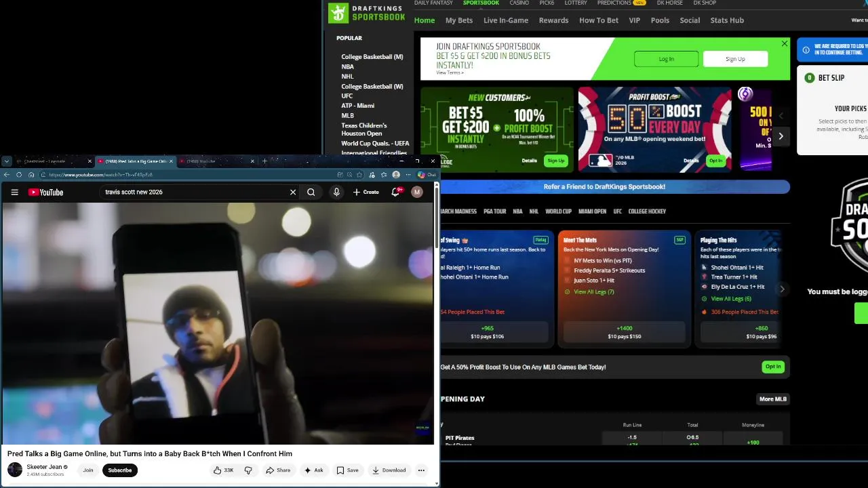Screen dimensions: 868x488
Task: Start voice search with microphone icon
Action: point(336,192)
